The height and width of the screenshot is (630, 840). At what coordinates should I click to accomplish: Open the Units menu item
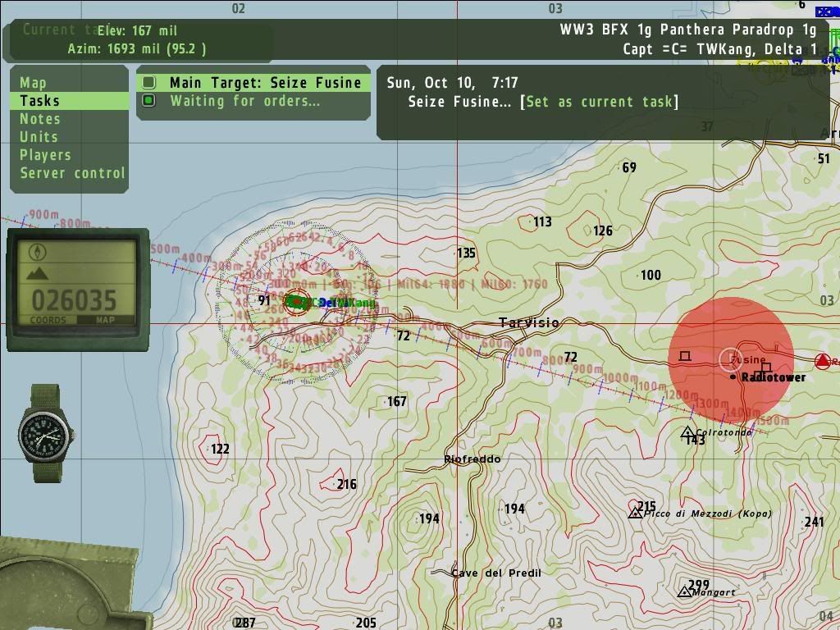(x=39, y=137)
